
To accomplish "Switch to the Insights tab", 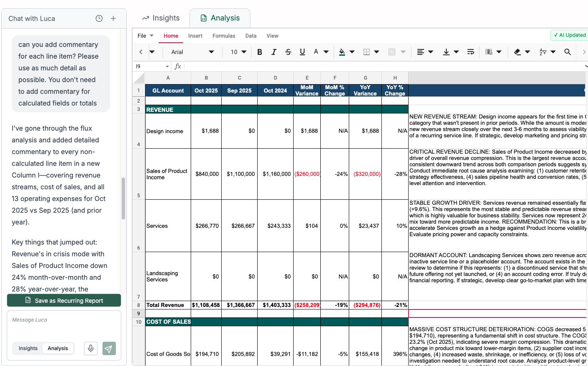I will [160, 18].
